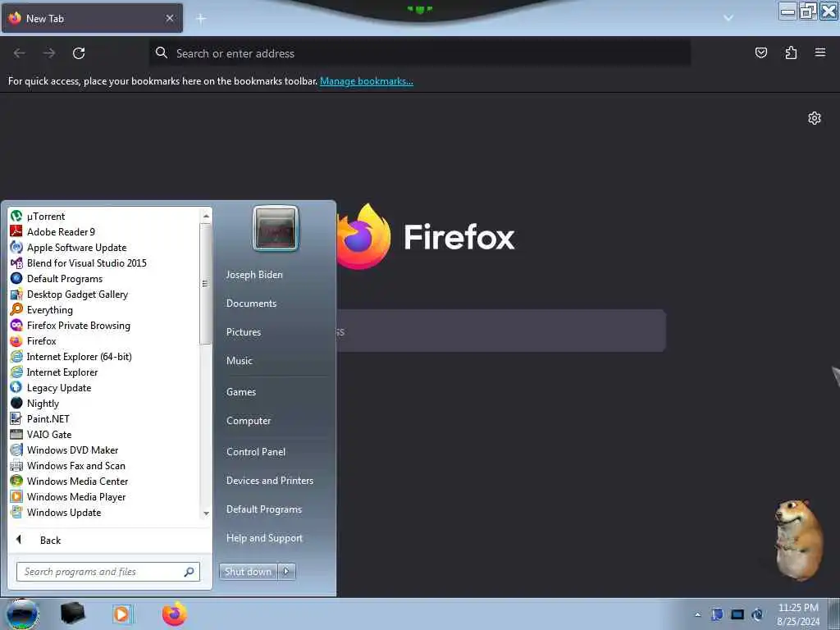Open Computer from the Start menu

pyautogui.click(x=249, y=421)
